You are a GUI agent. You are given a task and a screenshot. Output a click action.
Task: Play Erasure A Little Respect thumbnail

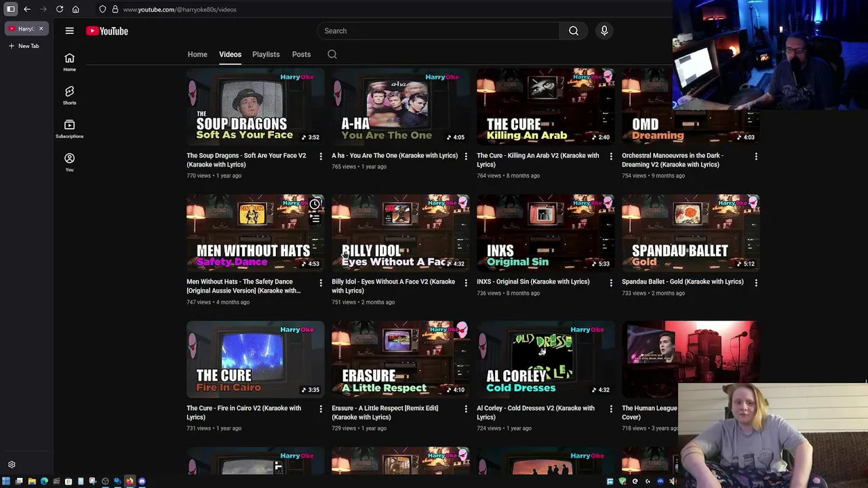(400, 359)
